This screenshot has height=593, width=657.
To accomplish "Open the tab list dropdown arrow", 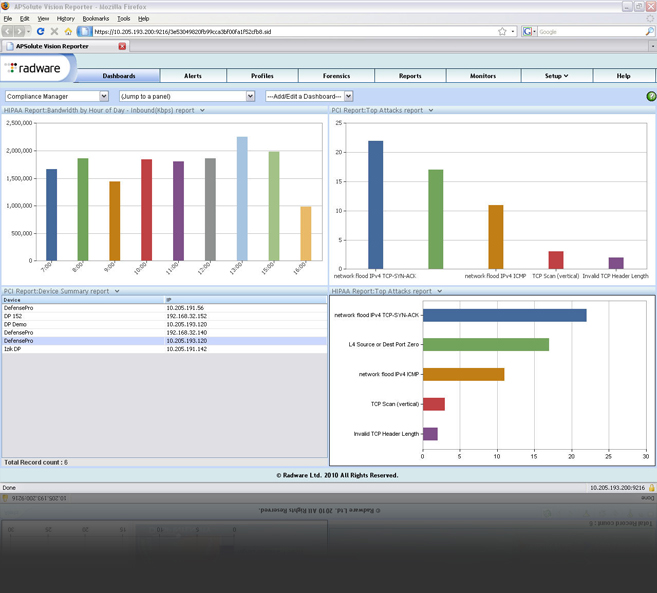I will click(652, 46).
